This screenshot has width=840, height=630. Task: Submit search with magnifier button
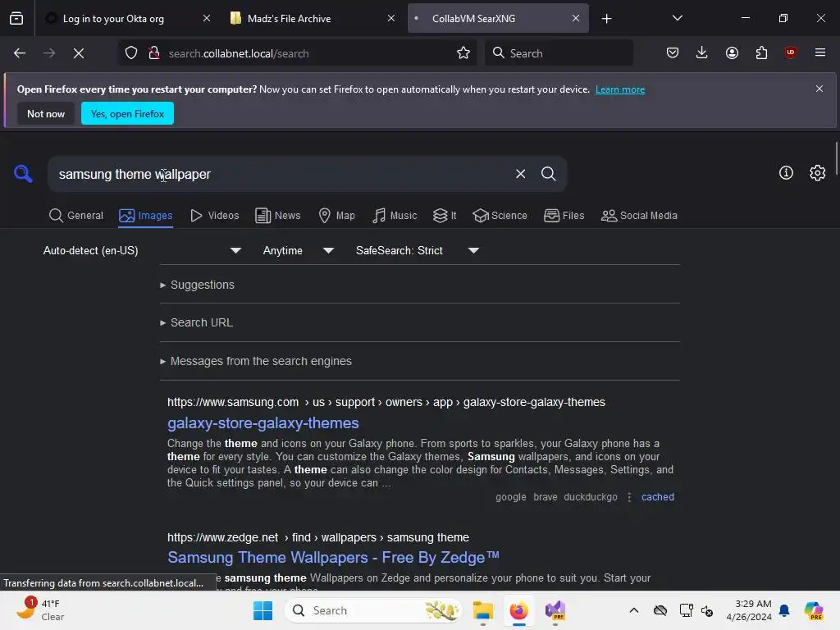tap(548, 174)
